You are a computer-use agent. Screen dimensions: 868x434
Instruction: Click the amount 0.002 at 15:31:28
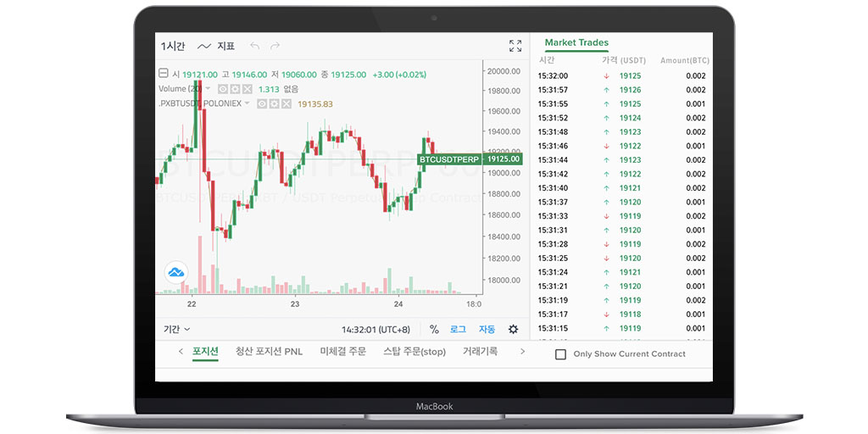(696, 244)
